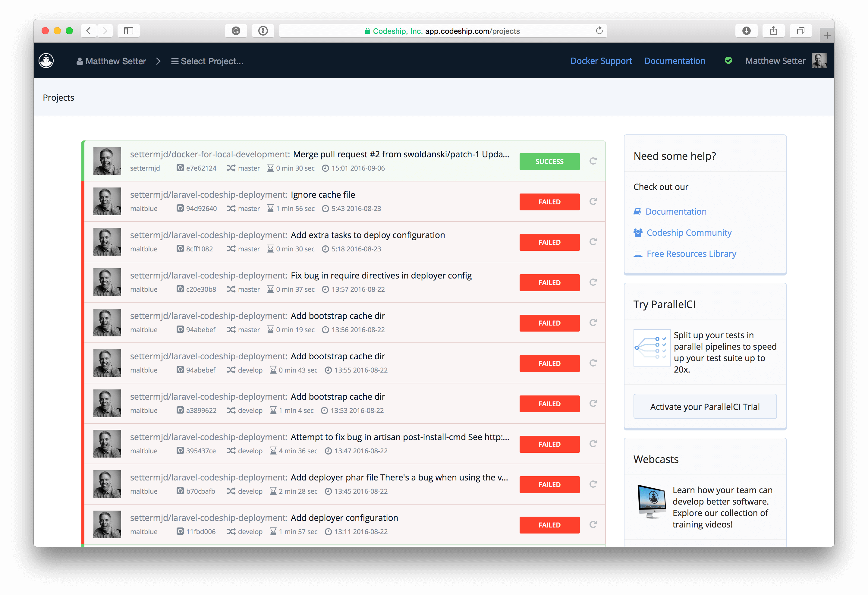Restart the 'Fix bug in require directives' build
Image resolution: width=868 pixels, height=595 pixels.
593,282
